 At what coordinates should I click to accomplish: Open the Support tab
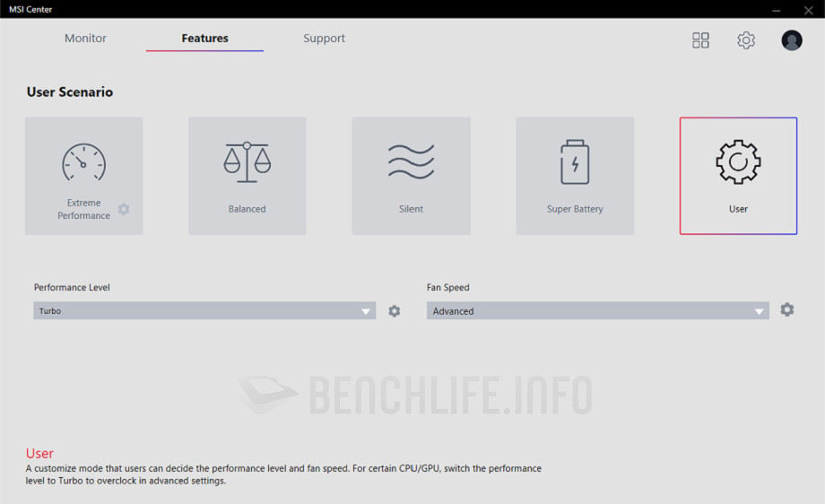[324, 39]
